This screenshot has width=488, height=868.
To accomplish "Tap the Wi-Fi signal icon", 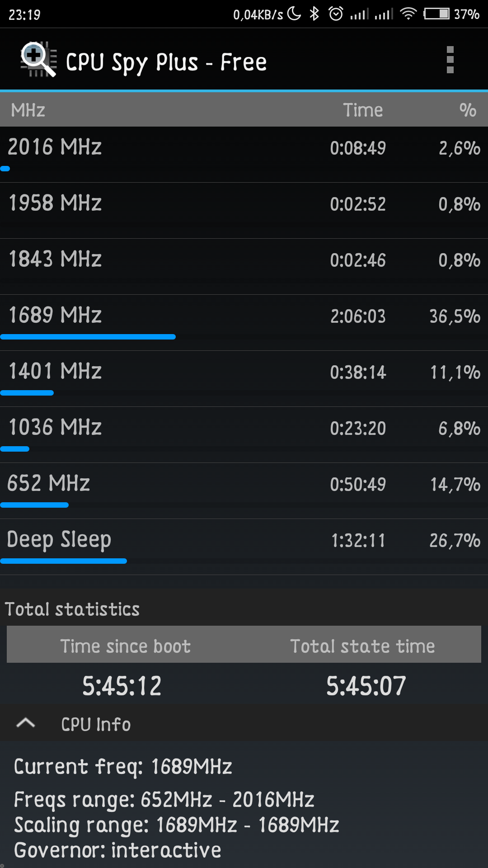I will (408, 14).
